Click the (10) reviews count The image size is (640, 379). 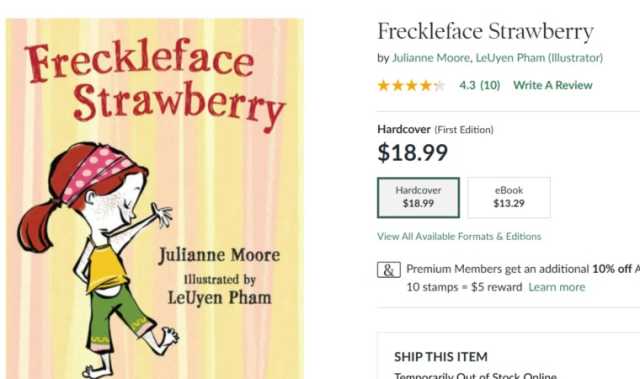pyautogui.click(x=490, y=85)
